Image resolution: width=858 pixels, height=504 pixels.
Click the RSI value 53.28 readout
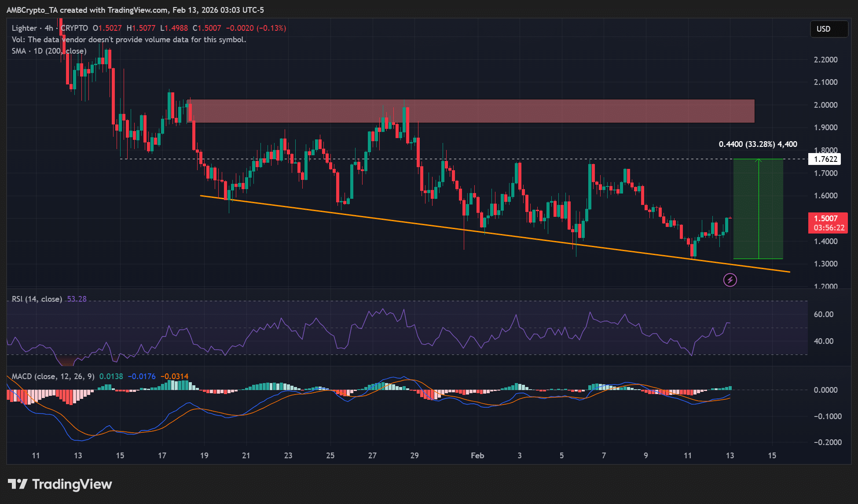click(77, 299)
